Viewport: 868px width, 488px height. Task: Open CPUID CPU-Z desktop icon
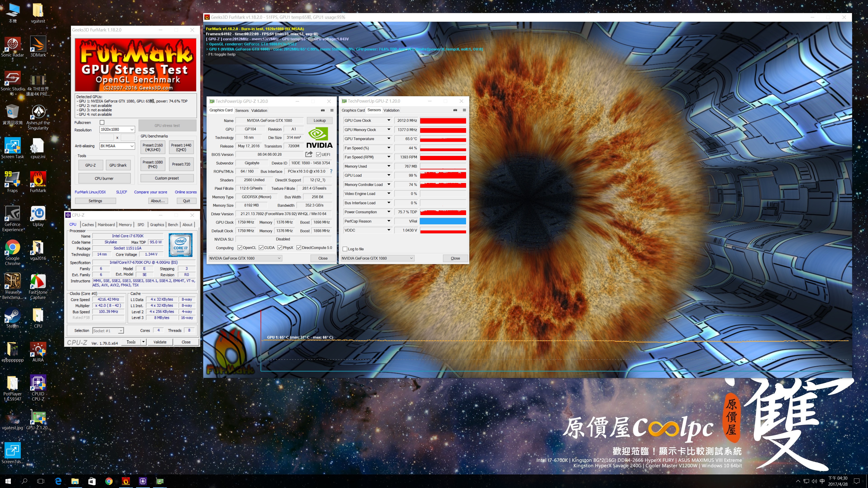click(x=38, y=388)
